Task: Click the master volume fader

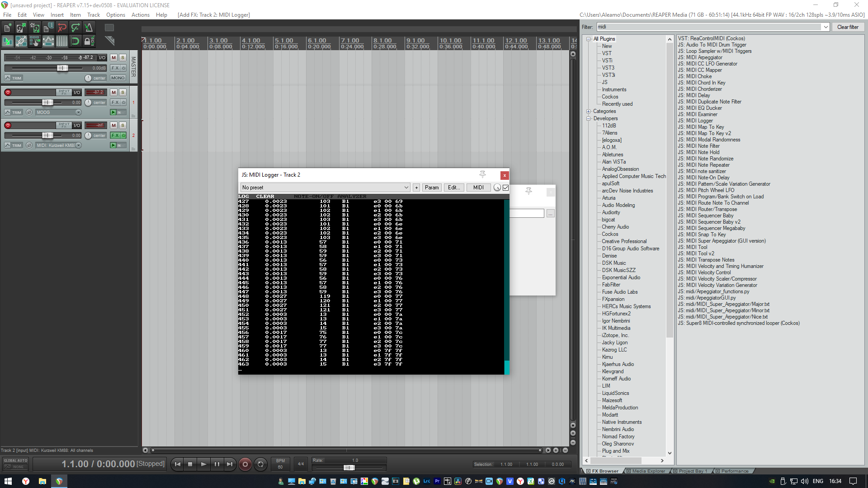Action: pos(62,68)
